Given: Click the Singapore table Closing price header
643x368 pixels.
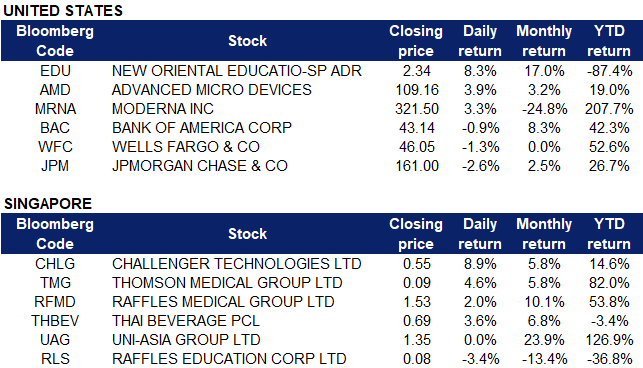Looking at the screenshot, I should point(416,234).
